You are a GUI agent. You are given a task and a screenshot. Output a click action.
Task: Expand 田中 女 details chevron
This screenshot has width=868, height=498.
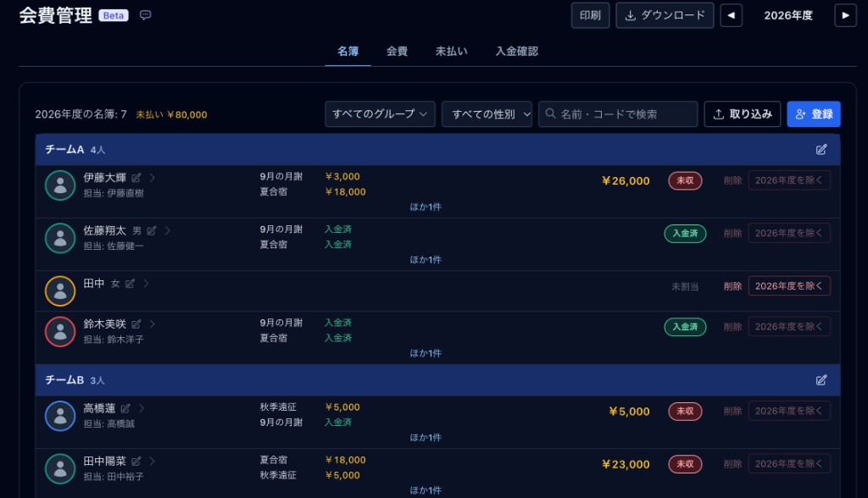[x=146, y=284]
